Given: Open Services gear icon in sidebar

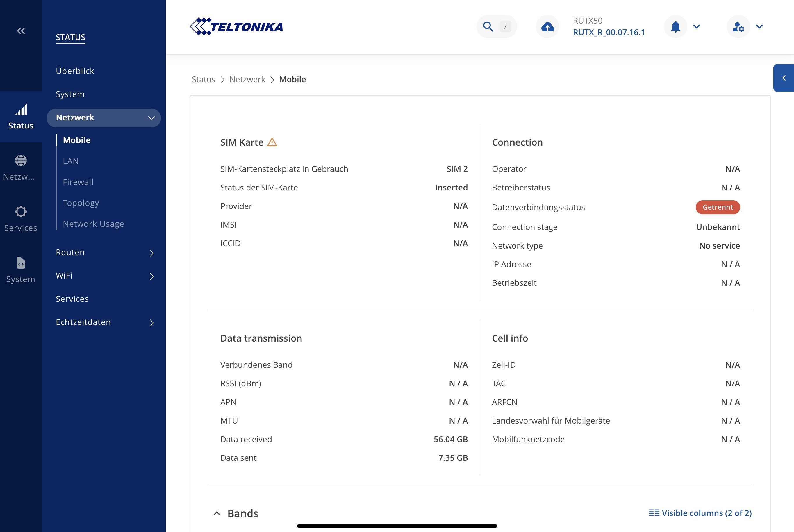Looking at the screenshot, I should point(21,212).
